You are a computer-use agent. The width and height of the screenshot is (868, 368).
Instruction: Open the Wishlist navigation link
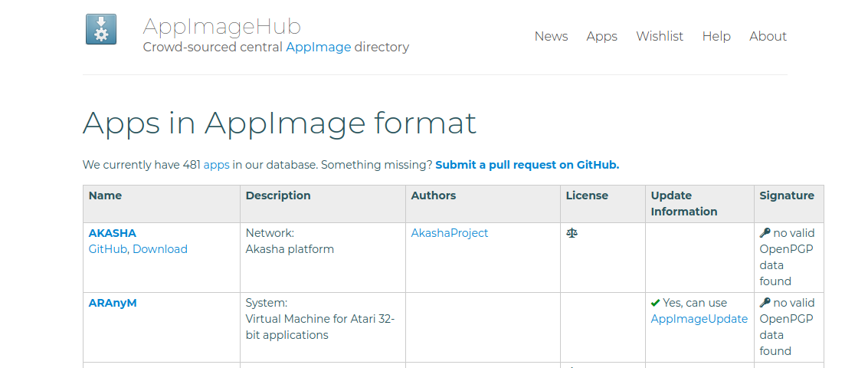pyautogui.click(x=660, y=36)
